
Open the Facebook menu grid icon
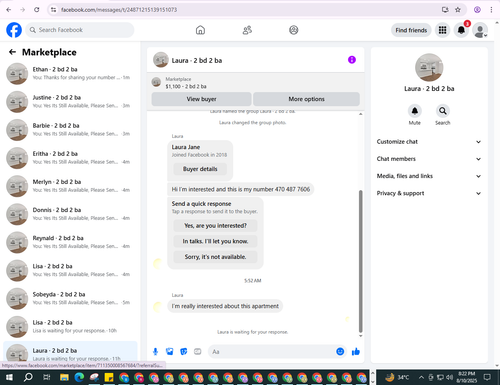tap(442, 30)
